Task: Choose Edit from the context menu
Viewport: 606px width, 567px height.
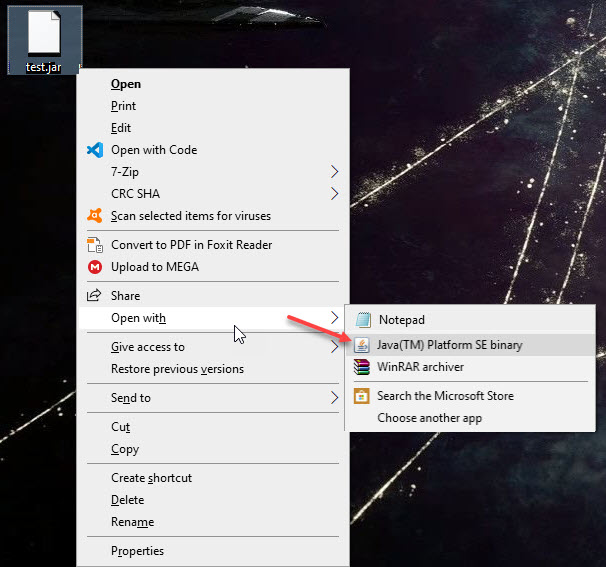Action: click(x=213, y=128)
